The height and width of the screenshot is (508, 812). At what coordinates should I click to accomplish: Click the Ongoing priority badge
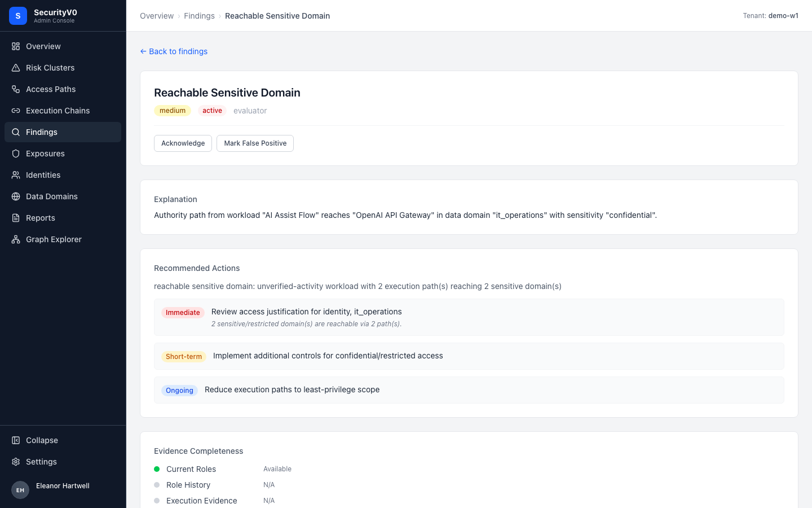click(x=179, y=391)
